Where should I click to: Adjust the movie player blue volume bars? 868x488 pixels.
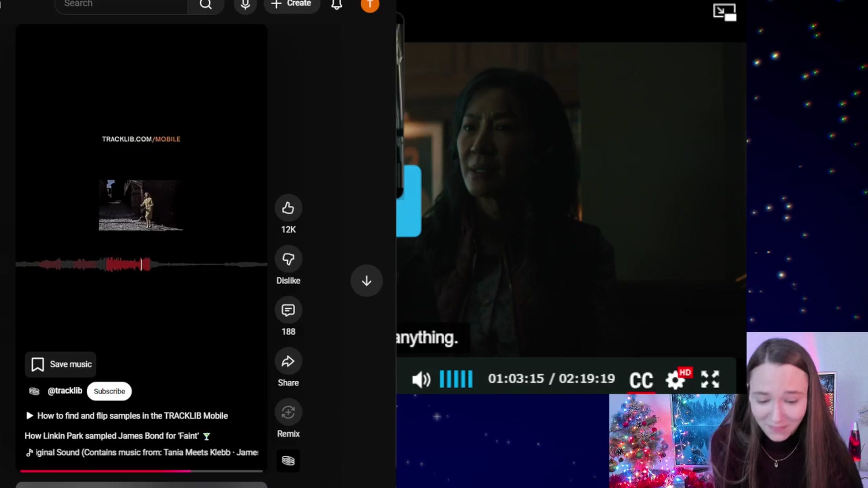[456, 379]
